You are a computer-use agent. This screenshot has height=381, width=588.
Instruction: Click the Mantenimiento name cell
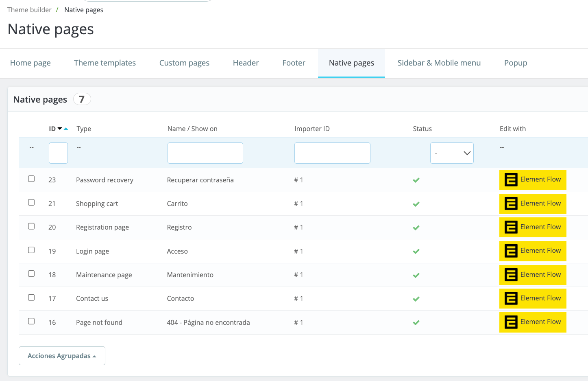[190, 275]
